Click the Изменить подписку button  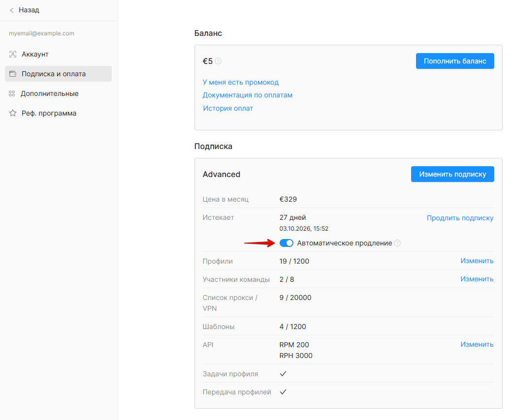coord(452,174)
